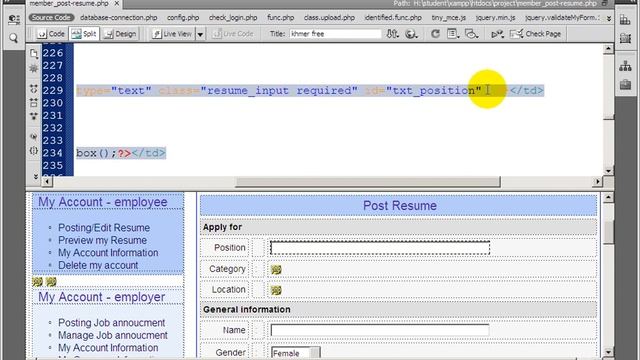Click the Collapse Full Tag icon
Image resolution: width=640 pixels, height=360 pixels.
tap(34, 89)
